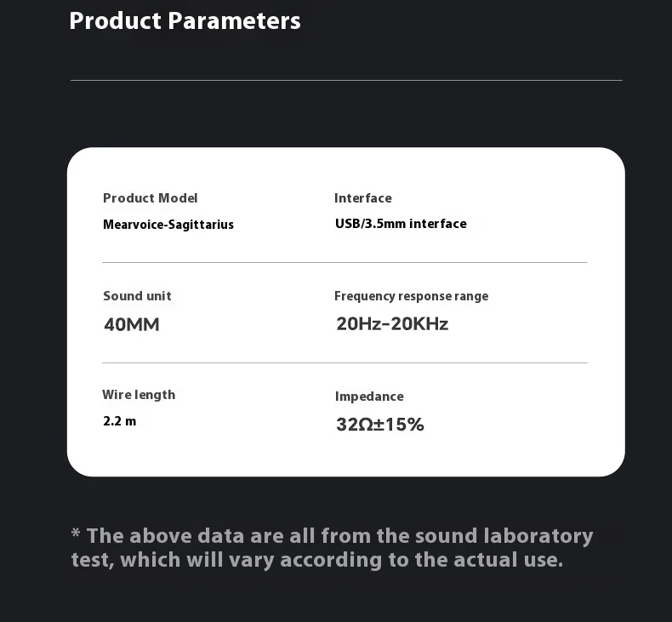Select the Frequency response range label
This screenshot has height=622, width=672.
tap(412, 296)
